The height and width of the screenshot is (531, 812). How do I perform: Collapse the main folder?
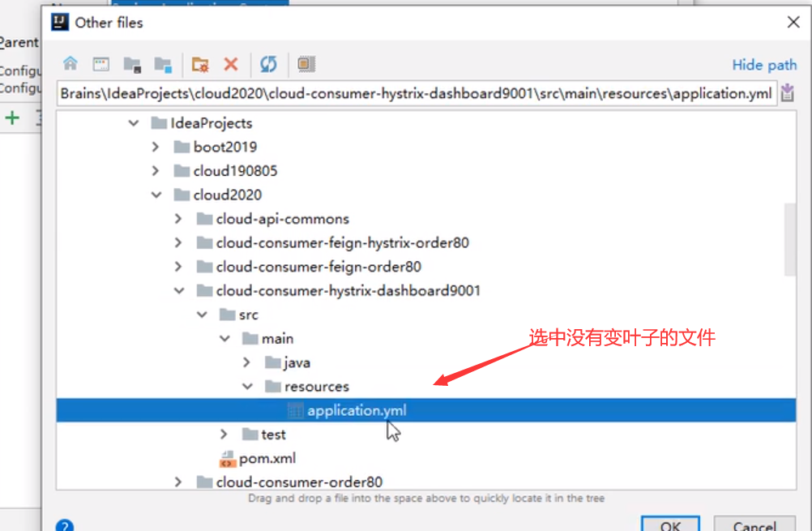pyautogui.click(x=224, y=339)
